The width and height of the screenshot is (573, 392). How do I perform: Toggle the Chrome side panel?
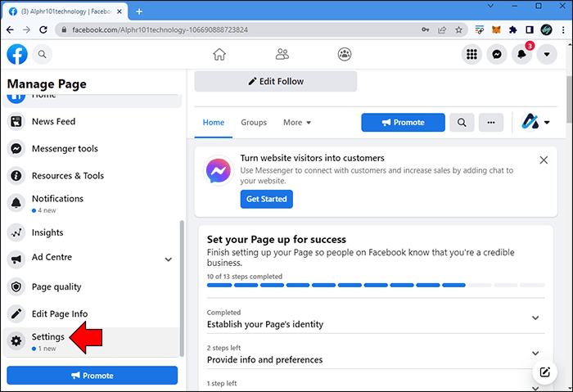530,30
